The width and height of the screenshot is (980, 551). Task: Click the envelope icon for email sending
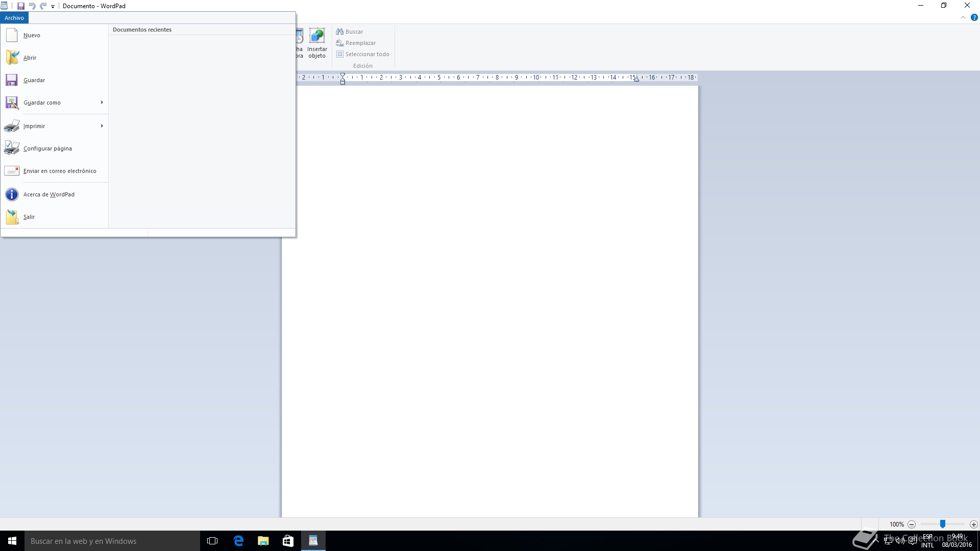point(12,171)
